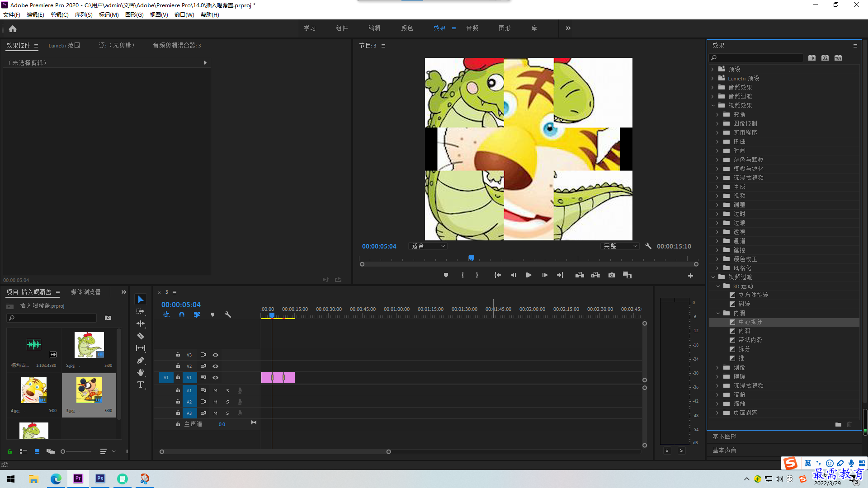Switch to Lumetri 范围 tab
This screenshot has height=488, width=868.
click(x=64, y=46)
